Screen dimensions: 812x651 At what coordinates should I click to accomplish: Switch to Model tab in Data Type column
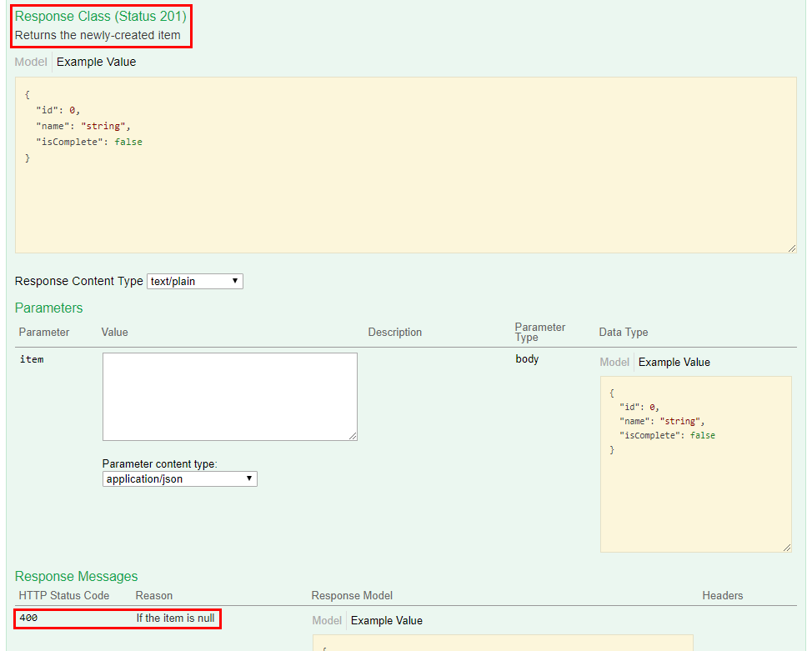pos(614,362)
